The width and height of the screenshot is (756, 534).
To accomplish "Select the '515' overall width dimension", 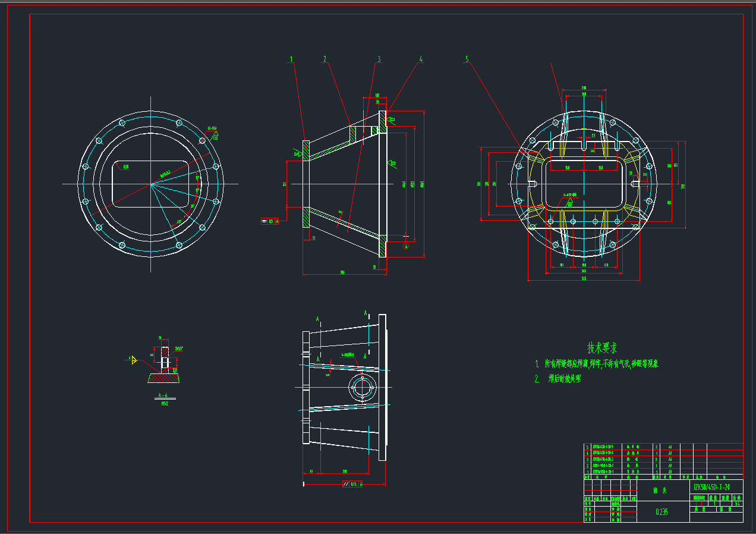I will click(584, 277).
